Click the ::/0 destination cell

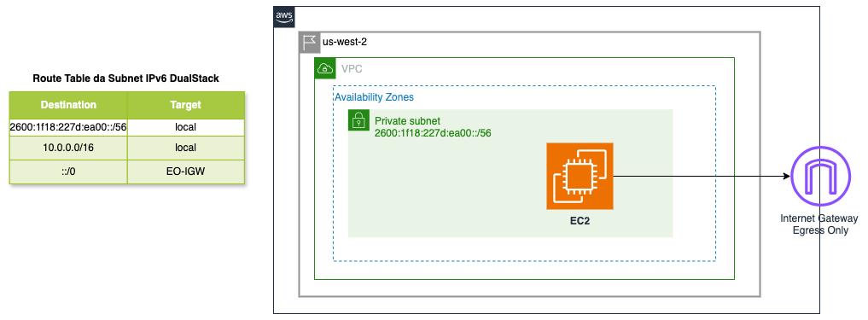pos(68,172)
